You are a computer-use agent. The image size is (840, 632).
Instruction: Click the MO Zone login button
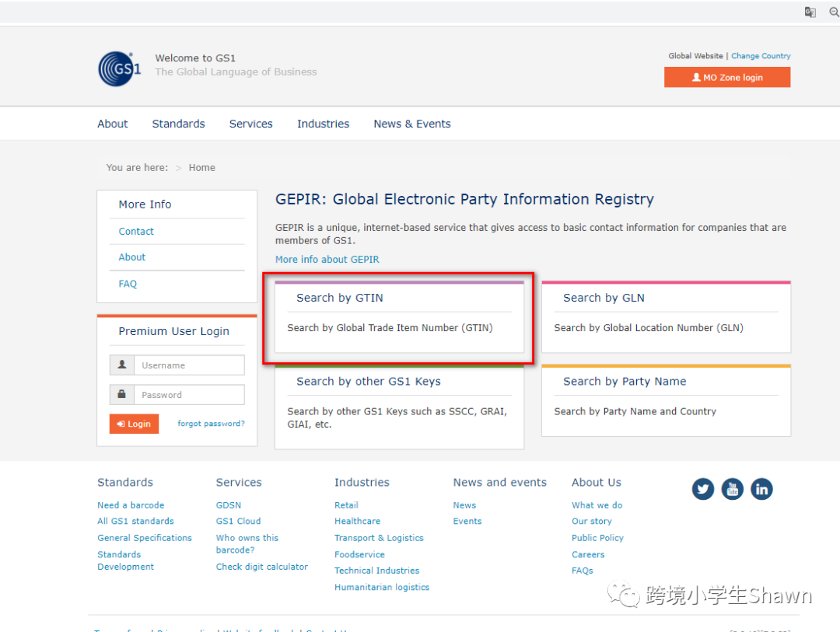coord(727,78)
